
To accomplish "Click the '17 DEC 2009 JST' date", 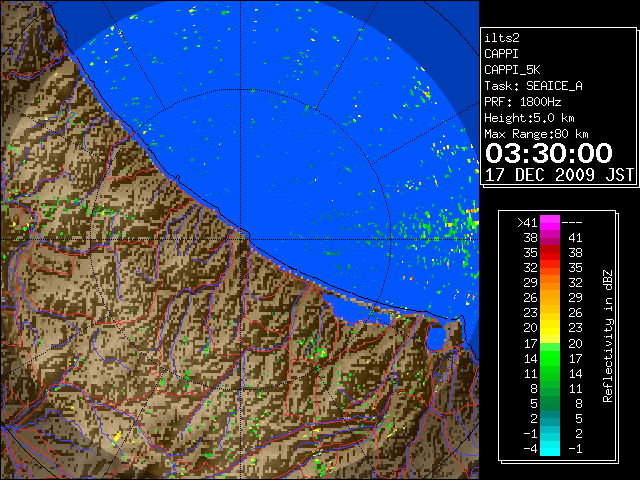I will [x=559, y=175].
